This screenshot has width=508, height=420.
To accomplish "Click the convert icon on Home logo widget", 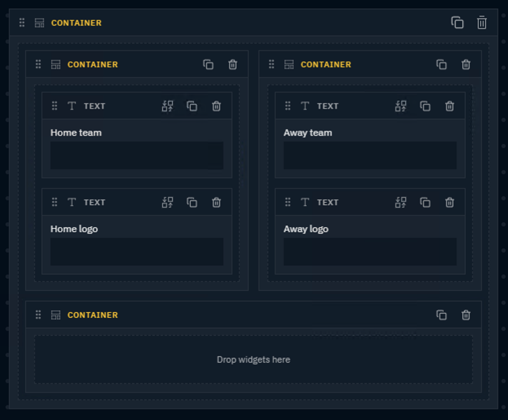I will 167,202.
